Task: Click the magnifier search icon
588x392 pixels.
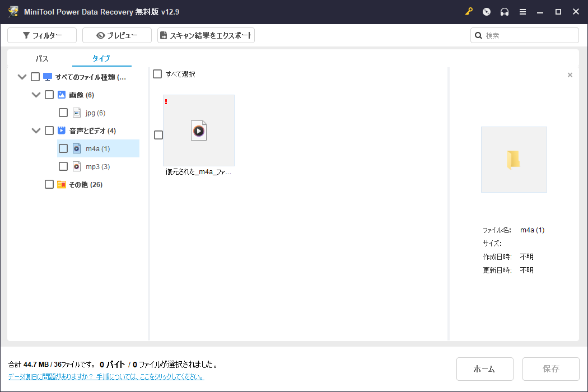Action: (x=478, y=35)
